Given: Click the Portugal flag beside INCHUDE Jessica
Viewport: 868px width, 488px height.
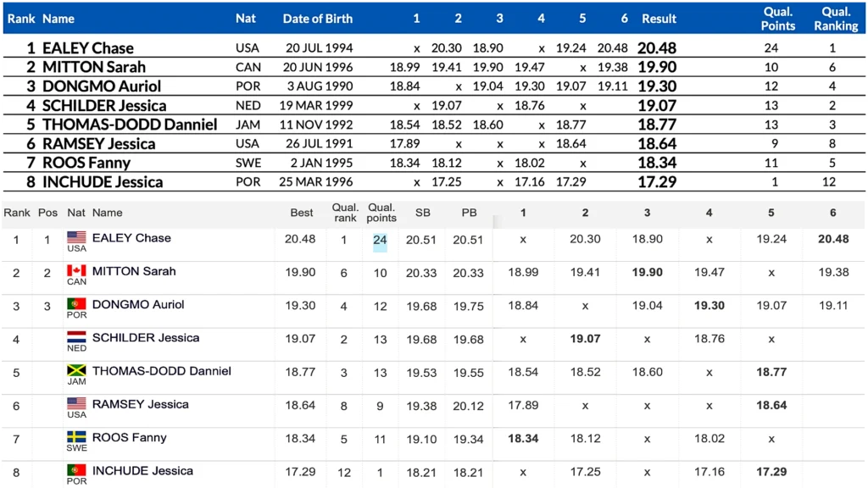Looking at the screenshot, I should point(76,469).
